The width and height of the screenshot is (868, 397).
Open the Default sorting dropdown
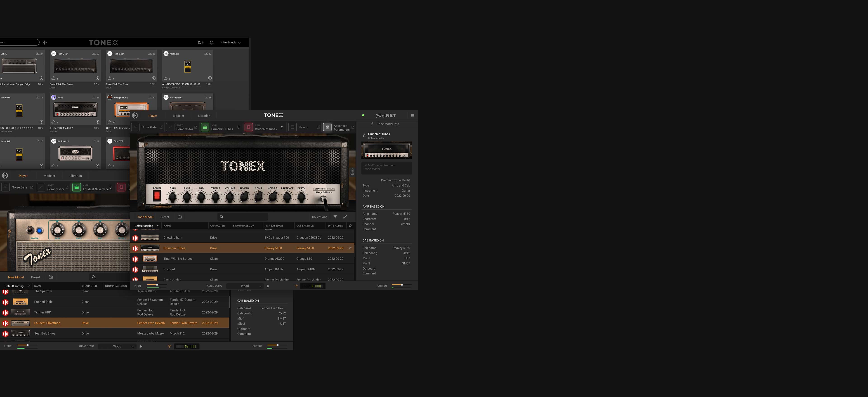pyautogui.click(x=146, y=226)
